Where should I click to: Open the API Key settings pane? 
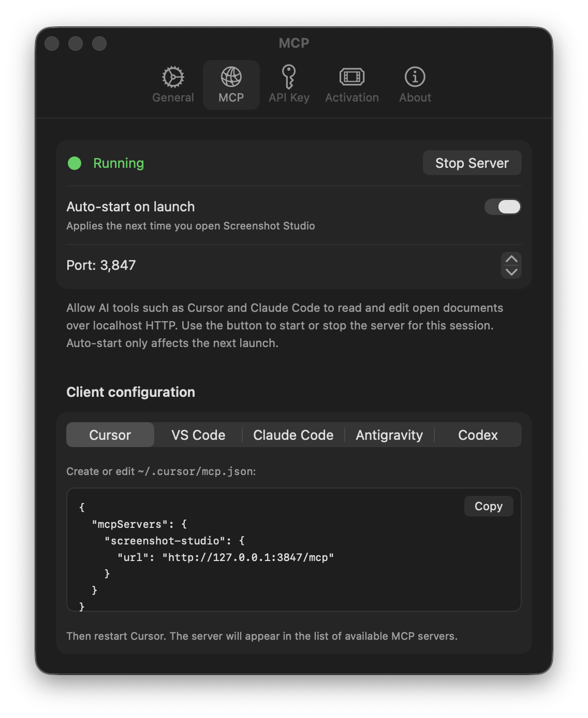[289, 84]
